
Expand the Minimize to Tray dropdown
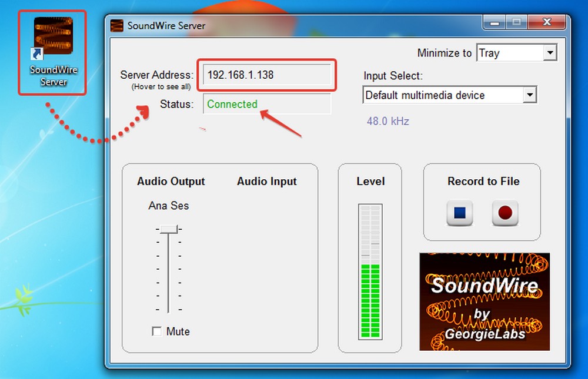(x=550, y=53)
